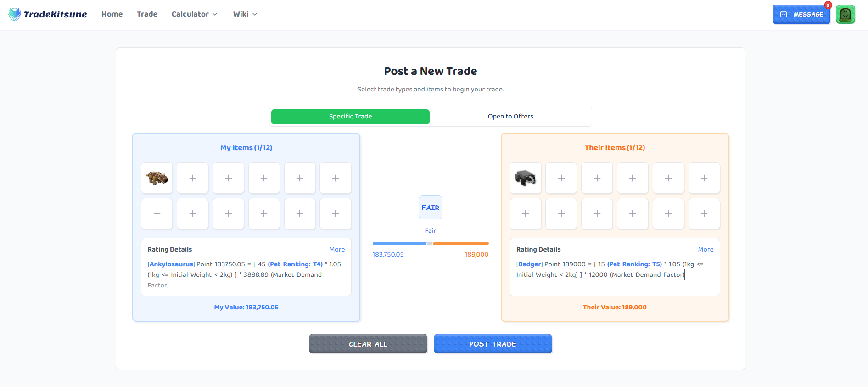Click the Ankylosaurus link in rating details
Screen dimensions: 868x387
point(170,264)
